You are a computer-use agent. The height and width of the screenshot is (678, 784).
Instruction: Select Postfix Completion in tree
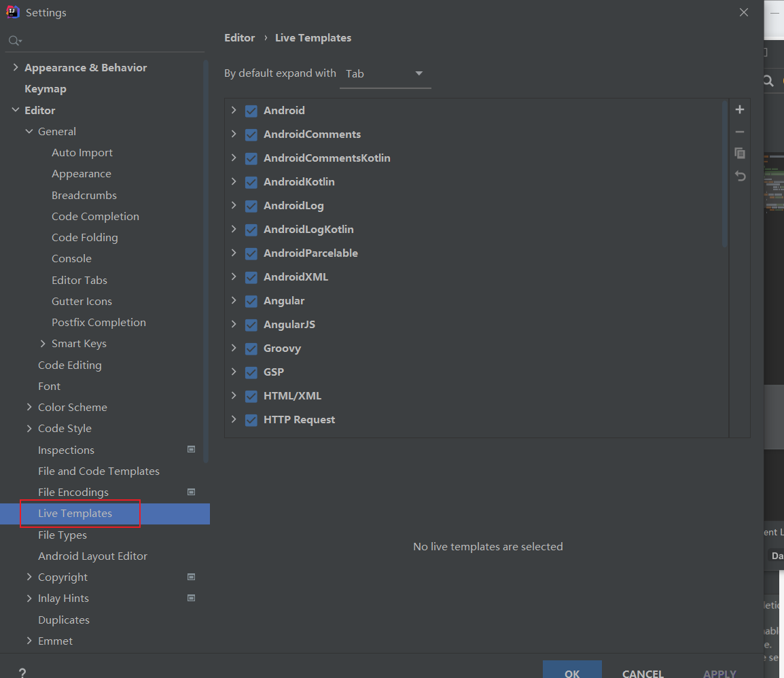tap(99, 323)
